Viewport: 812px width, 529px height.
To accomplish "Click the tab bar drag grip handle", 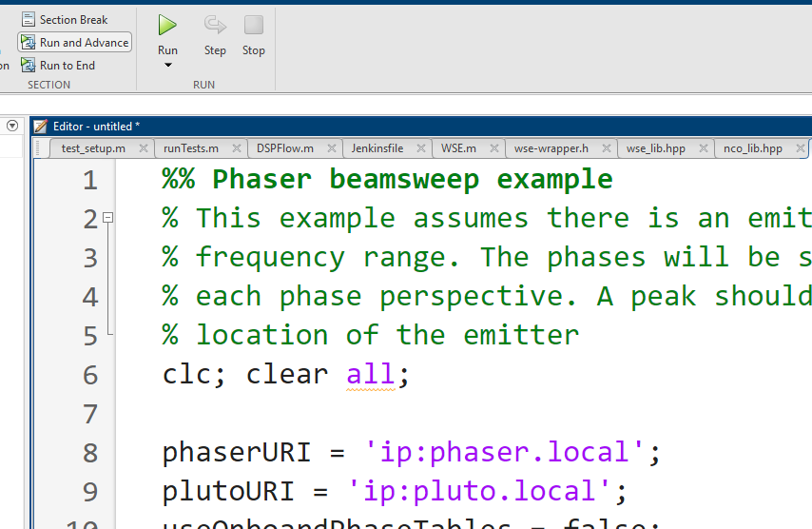I will click(38, 148).
